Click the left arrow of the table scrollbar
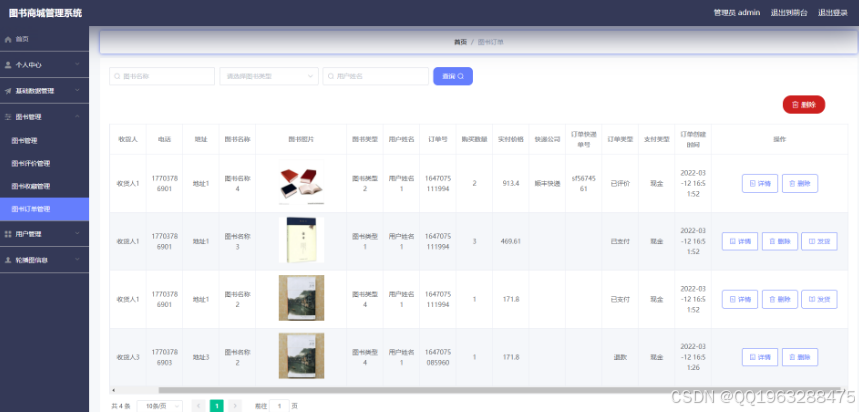This screenshot has width=859, height=412. pyautogui.click(x=113, y=390)
